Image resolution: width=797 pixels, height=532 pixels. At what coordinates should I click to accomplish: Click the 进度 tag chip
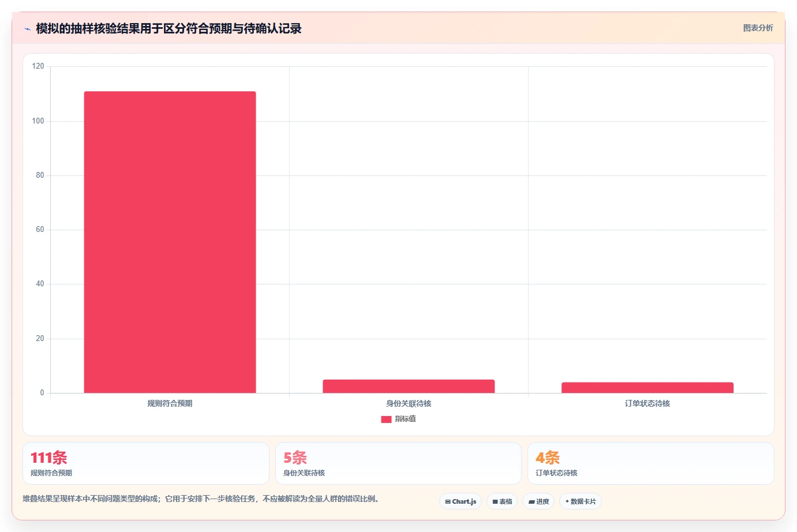click(x=538, y=501)
